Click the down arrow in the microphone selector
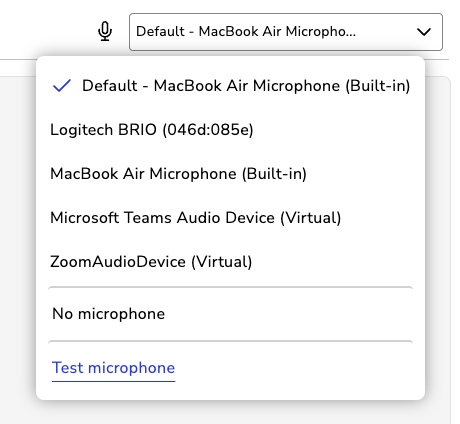 424,32
